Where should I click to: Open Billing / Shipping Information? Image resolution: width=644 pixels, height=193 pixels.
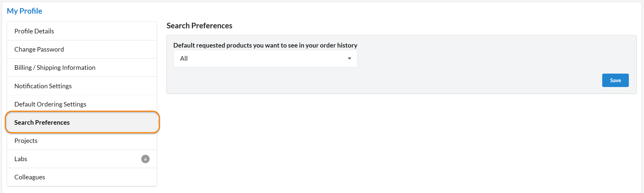coord(55,68)
